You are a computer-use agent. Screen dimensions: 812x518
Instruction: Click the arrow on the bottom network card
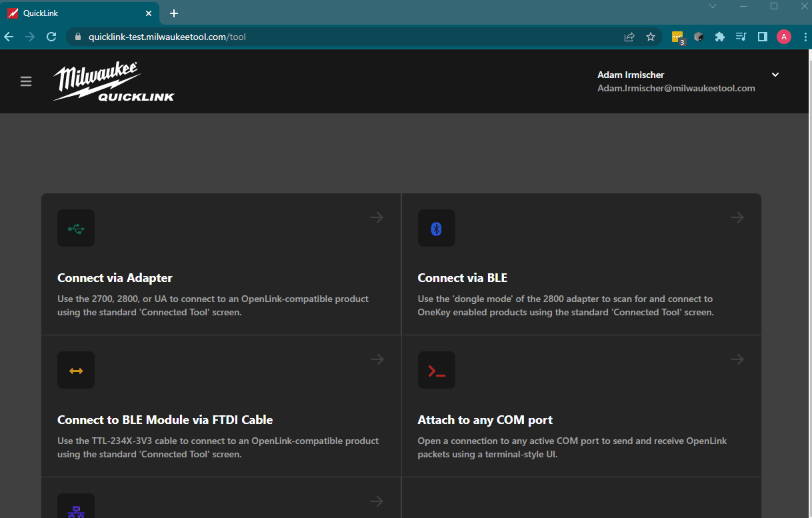coord(377,501)
